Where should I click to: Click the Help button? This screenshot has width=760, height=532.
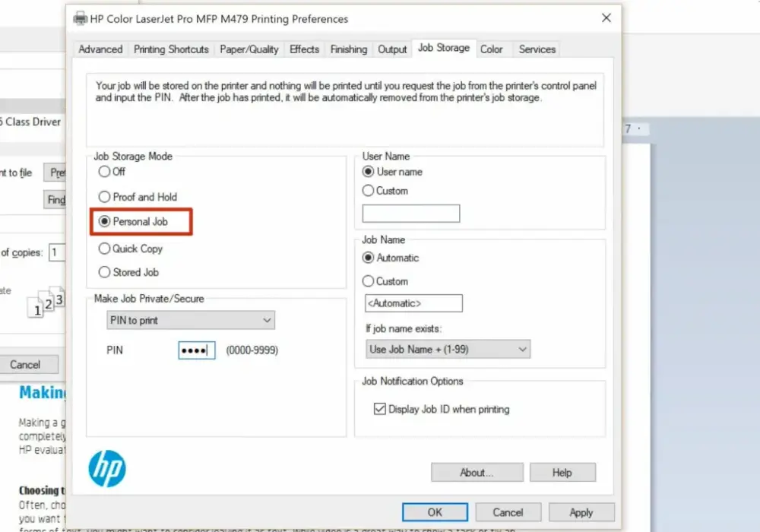(562, 473)
